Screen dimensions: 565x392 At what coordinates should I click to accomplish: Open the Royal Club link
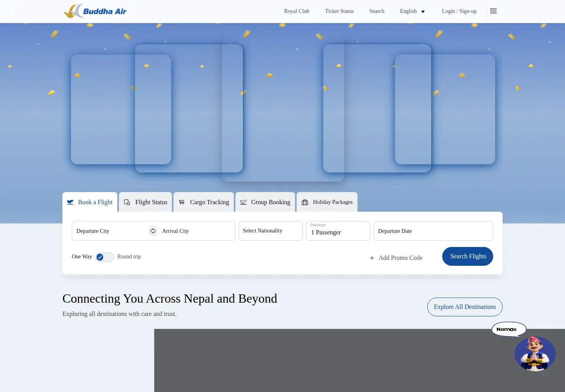297,11
